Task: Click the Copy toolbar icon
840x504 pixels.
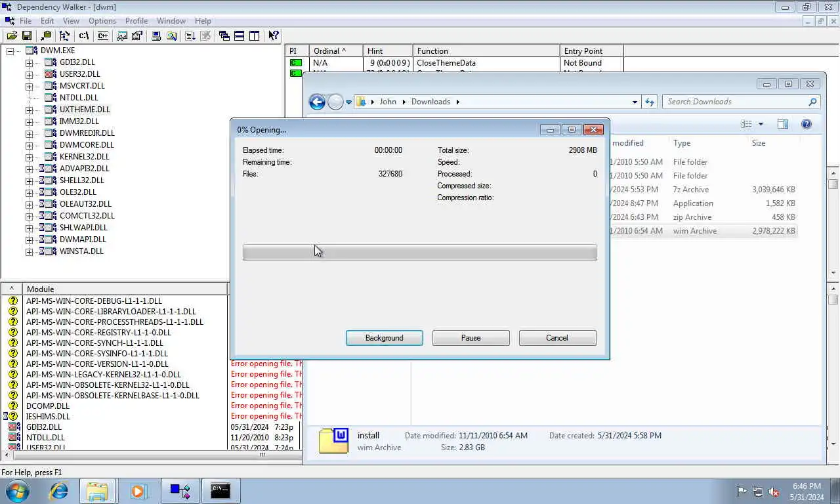Action: [x=46, y=35]
